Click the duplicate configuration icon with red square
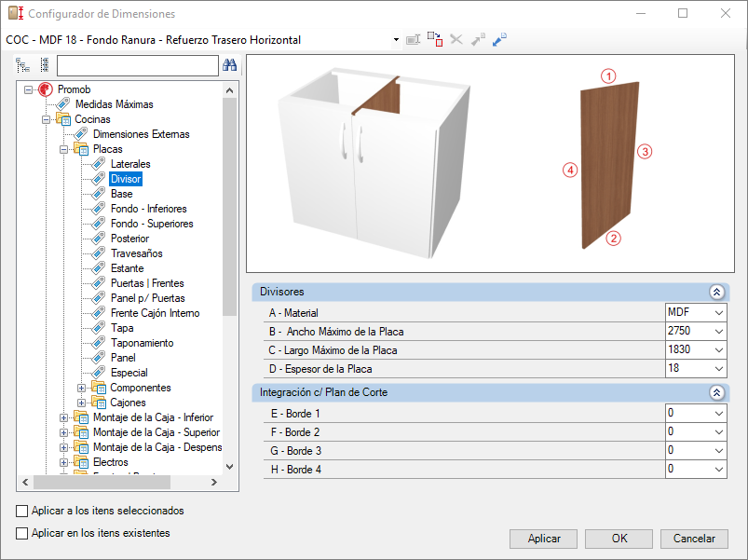Screen dimensions: 748x560 [x=435, y=39]
